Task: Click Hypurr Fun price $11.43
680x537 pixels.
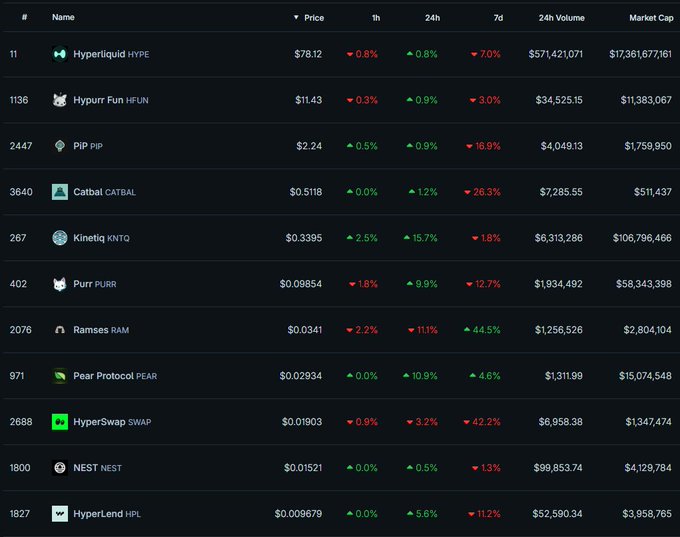Action: click(x=308, y=100)
